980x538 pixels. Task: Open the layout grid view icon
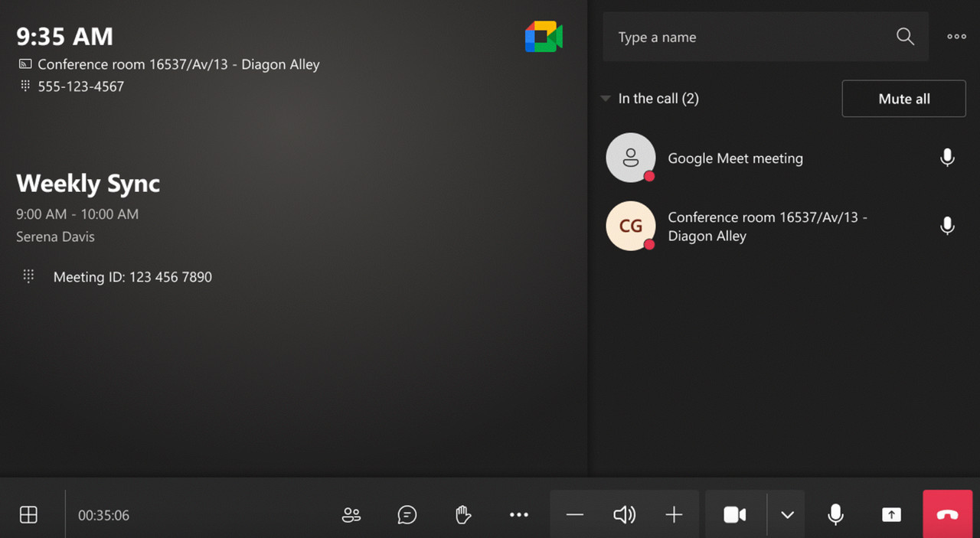[x=28, y=515]
